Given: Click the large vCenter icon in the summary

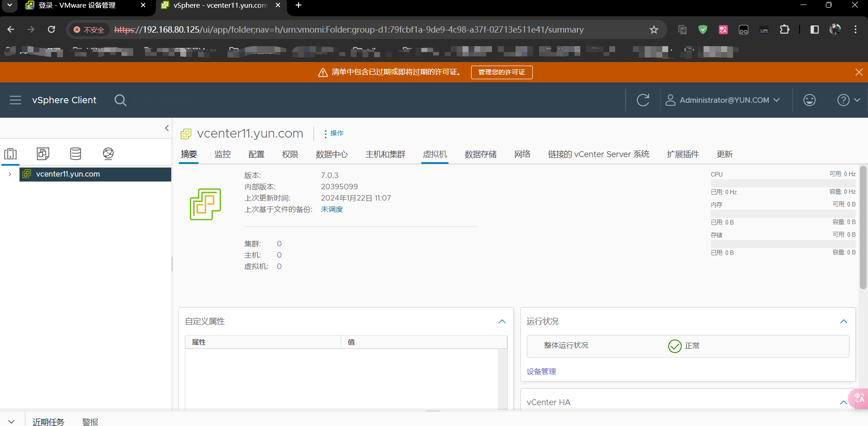Looking at the screenshot, I should 205,204.
